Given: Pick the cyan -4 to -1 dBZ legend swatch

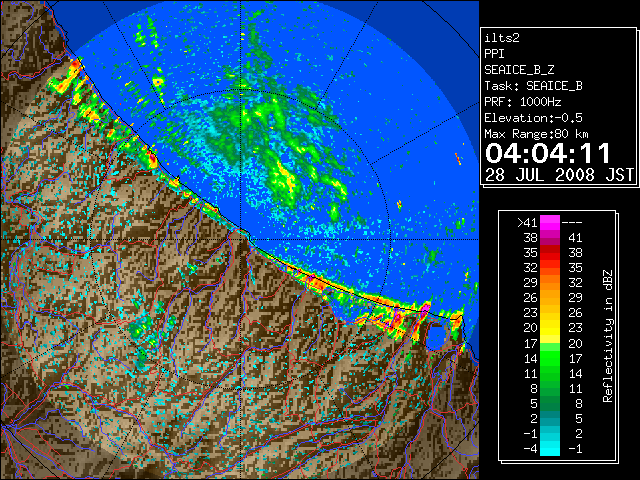Looking at the screenshot, I should point(550,448).
